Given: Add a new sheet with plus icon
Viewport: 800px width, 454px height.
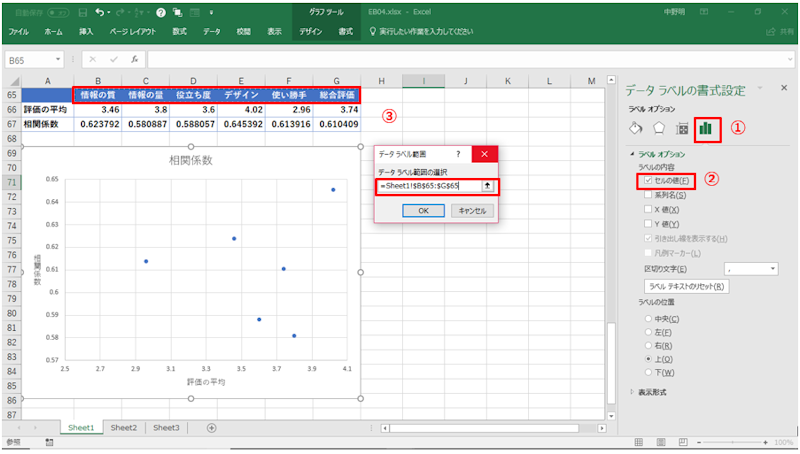Looking at the screenshot, I should tap(211, 427).
